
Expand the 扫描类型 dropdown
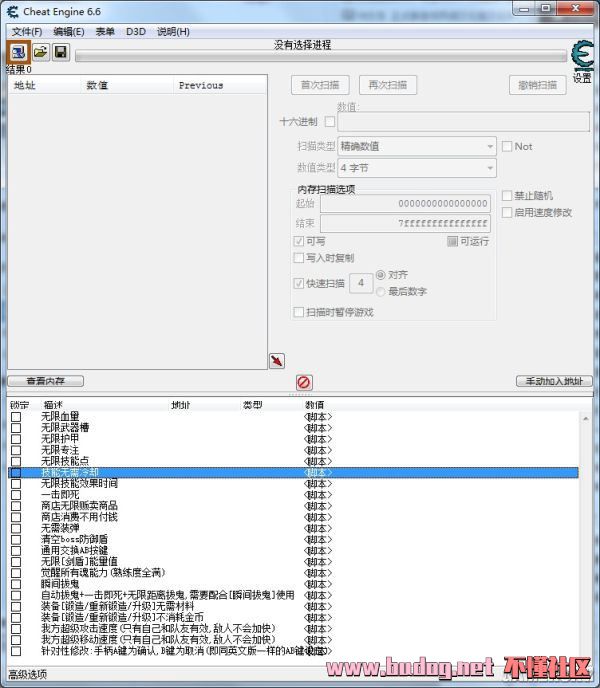(417, 146)
